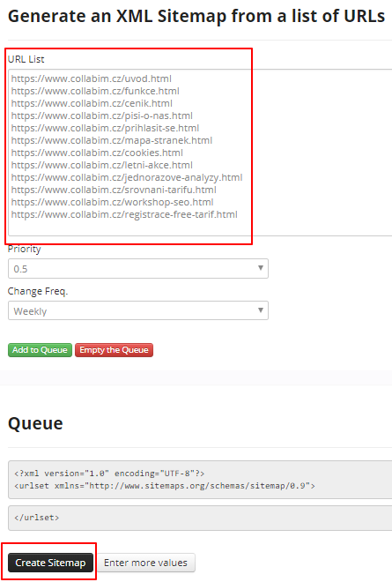Image resolution: width=392 pixels, height=582 pixels.
Task: Click the xml version header code block
Action: tap(200, 480)
